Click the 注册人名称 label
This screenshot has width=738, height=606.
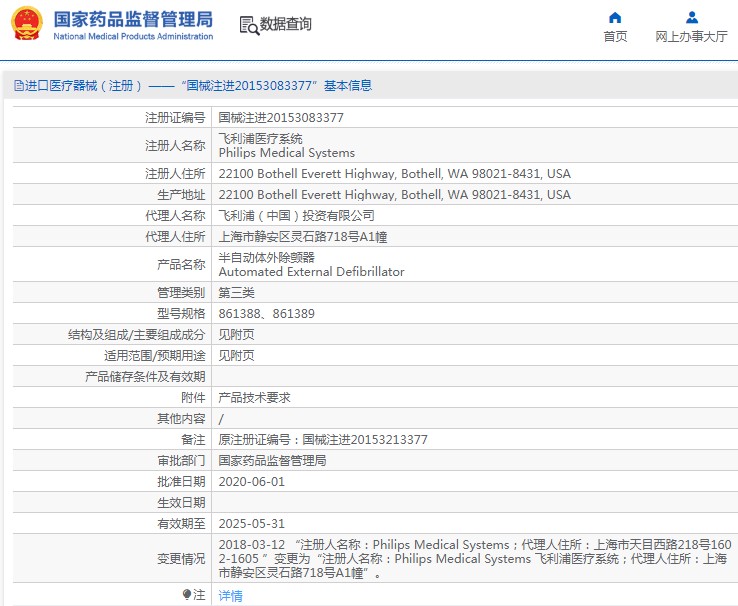coord(175,145)
